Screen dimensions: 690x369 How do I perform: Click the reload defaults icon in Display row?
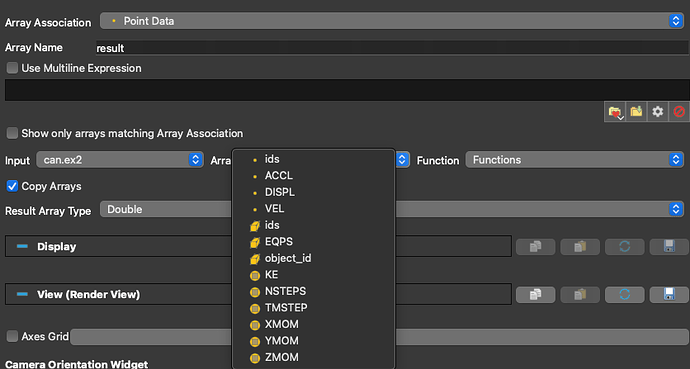click(x=625, y=246)
